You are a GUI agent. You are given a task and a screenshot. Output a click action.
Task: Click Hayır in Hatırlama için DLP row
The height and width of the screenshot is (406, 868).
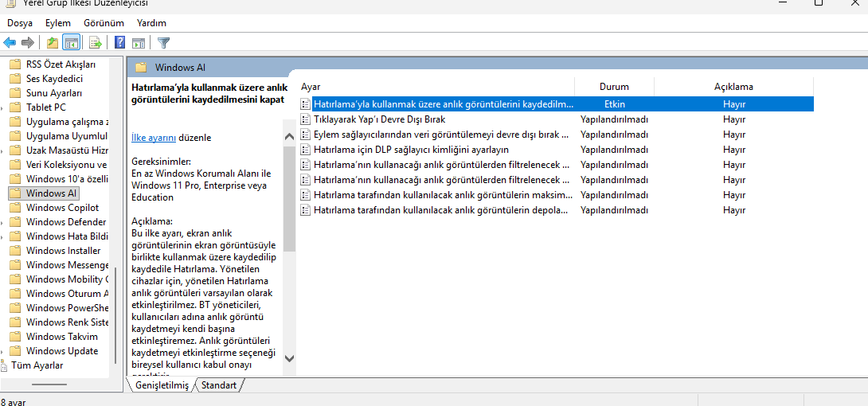tap(734, 150)
